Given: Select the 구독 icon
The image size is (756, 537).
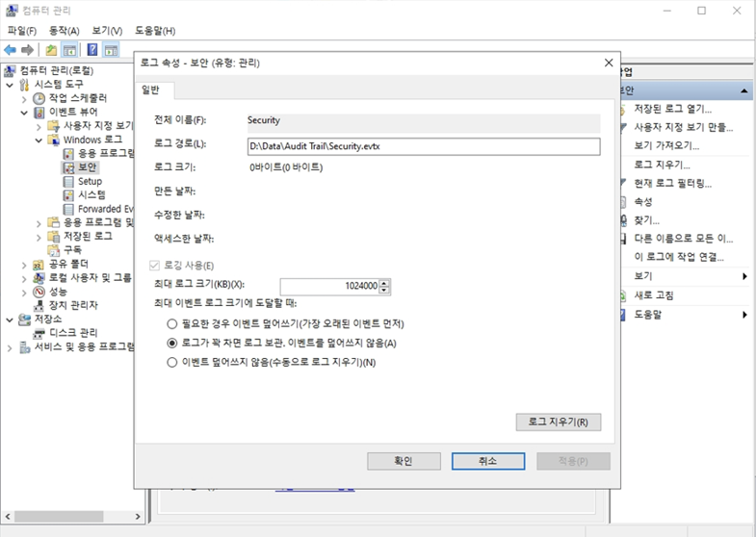Looking at the screenshot, I should click(54, 250).
